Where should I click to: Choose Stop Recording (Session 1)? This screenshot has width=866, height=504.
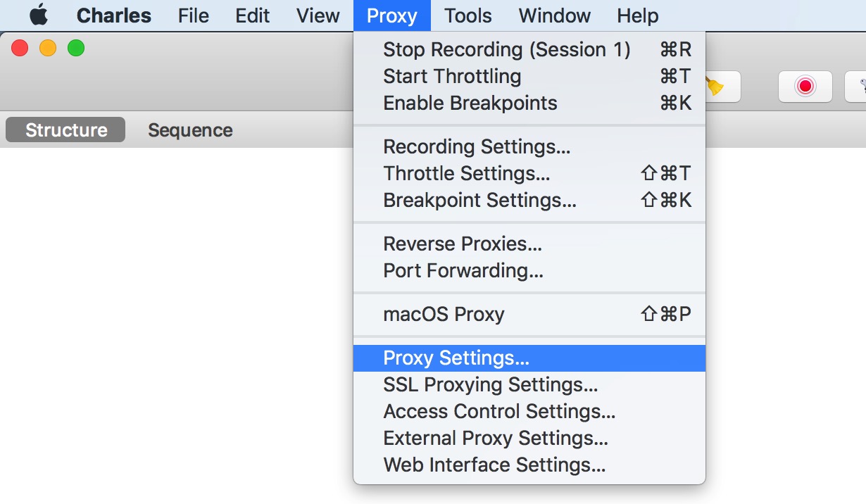(529, 50)
